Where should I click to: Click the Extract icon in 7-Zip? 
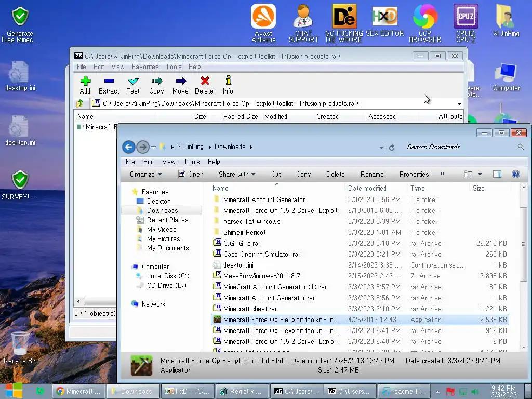pos(109,81)
